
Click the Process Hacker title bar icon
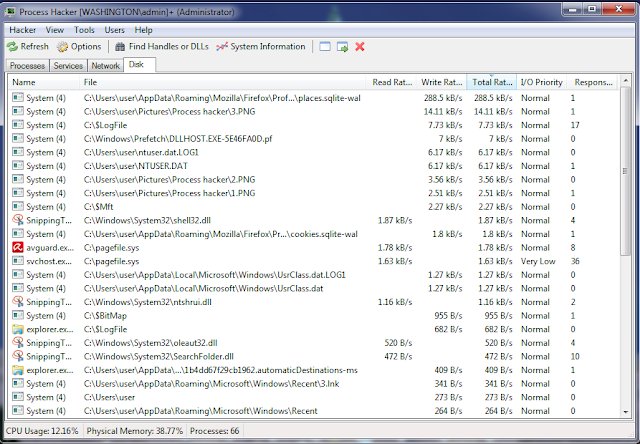pyautogui.click(x=9, y=12)
